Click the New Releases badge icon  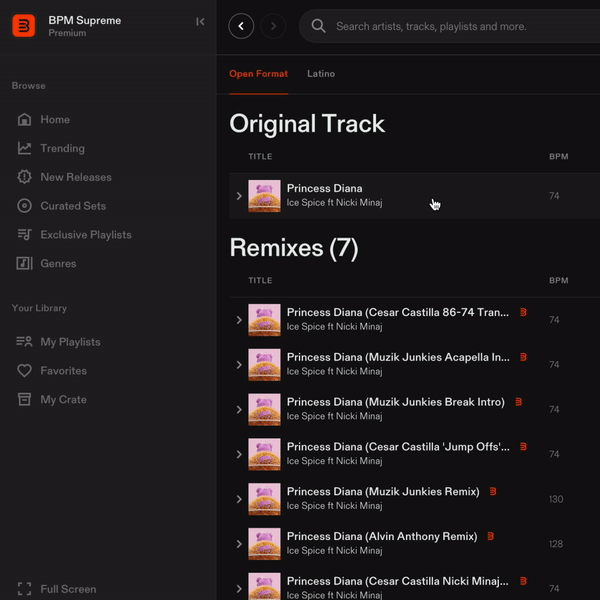(24, 177)
